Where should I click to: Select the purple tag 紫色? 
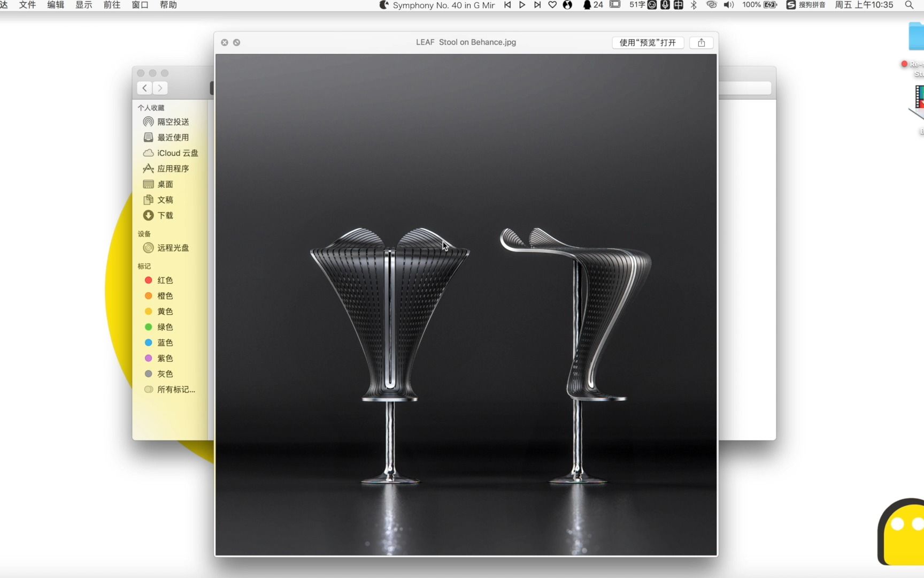click(x=159, y=358)
